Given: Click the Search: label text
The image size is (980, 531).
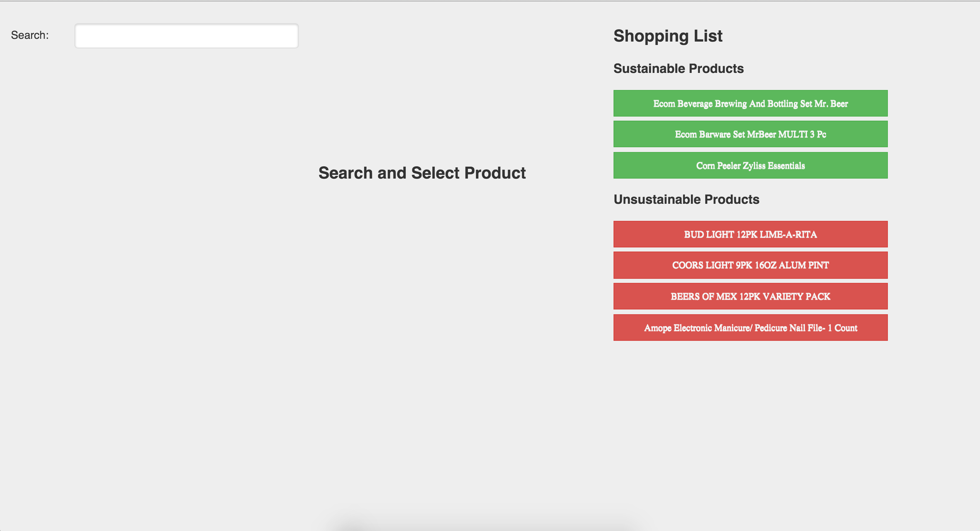Looking at the screenshot, I should (30, 35).
